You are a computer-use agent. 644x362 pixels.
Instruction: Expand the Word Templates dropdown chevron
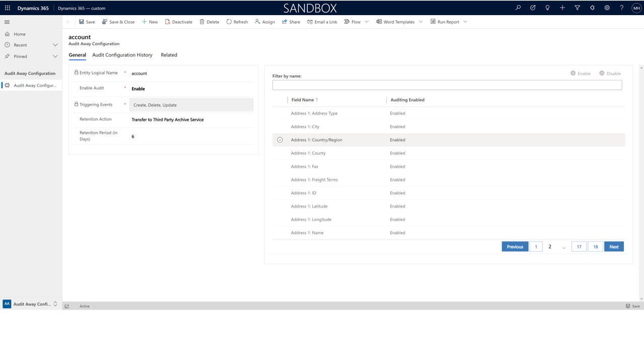point(420,22)
